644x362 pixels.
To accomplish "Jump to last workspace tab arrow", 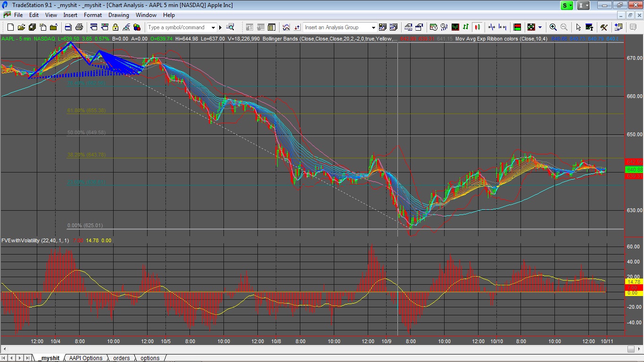I will click(28, 358).
